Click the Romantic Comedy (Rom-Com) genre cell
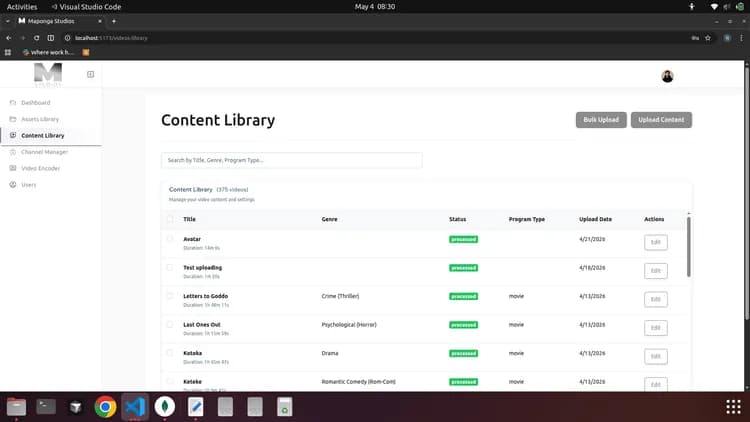The width and height of the screenshot is (750, 422). click(358, 382)
